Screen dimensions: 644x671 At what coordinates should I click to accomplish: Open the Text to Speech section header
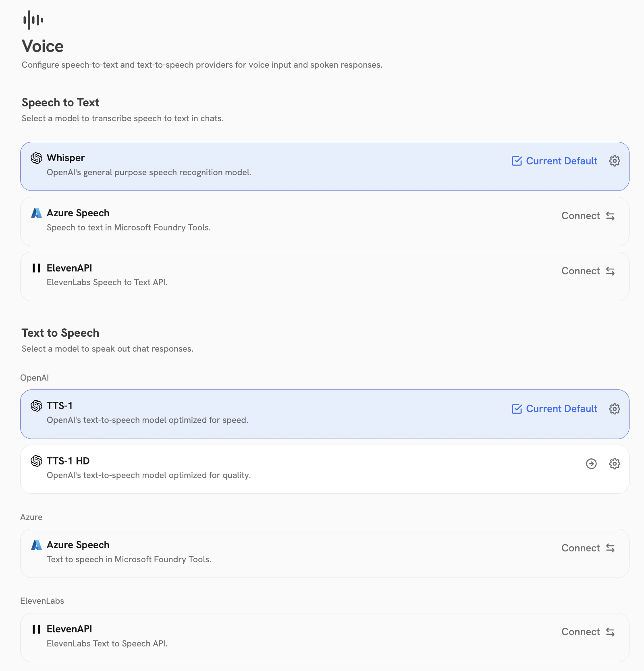(60, 333)
